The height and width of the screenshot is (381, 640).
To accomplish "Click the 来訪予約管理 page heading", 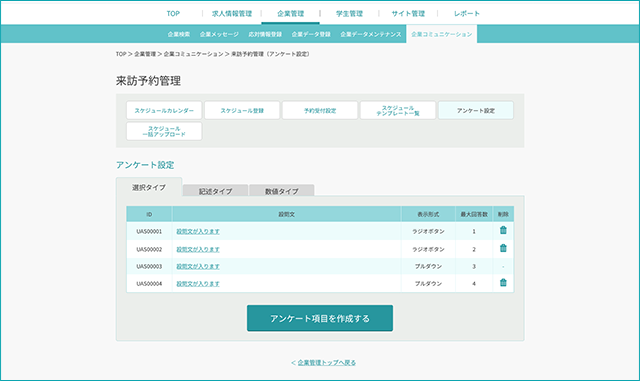I will point(149,81).
